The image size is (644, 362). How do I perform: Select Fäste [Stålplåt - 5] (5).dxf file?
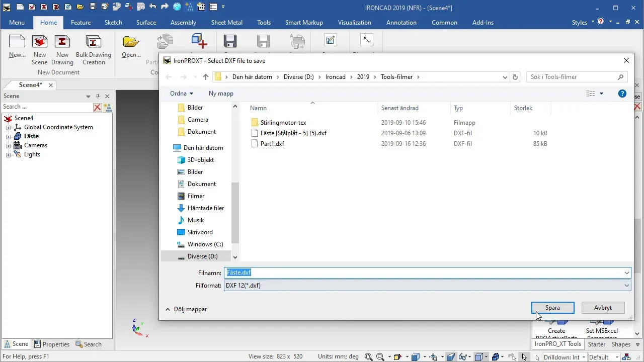click(293, 133)
